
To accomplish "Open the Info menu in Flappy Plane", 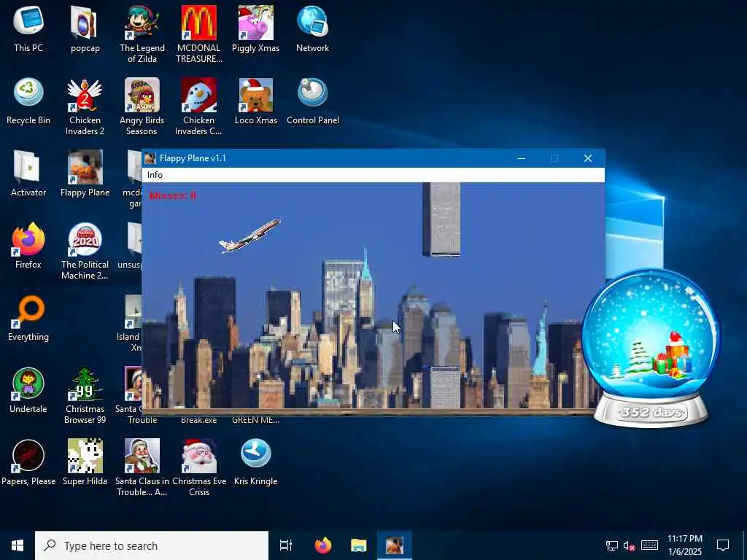I will [155, 175].
